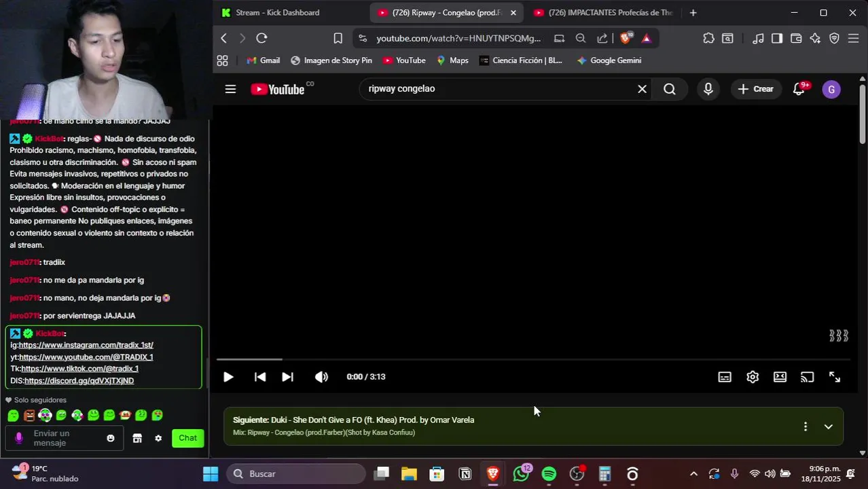Open Brave VPN shield icon
Screen dimensions: 868x489
click(835, 38)
